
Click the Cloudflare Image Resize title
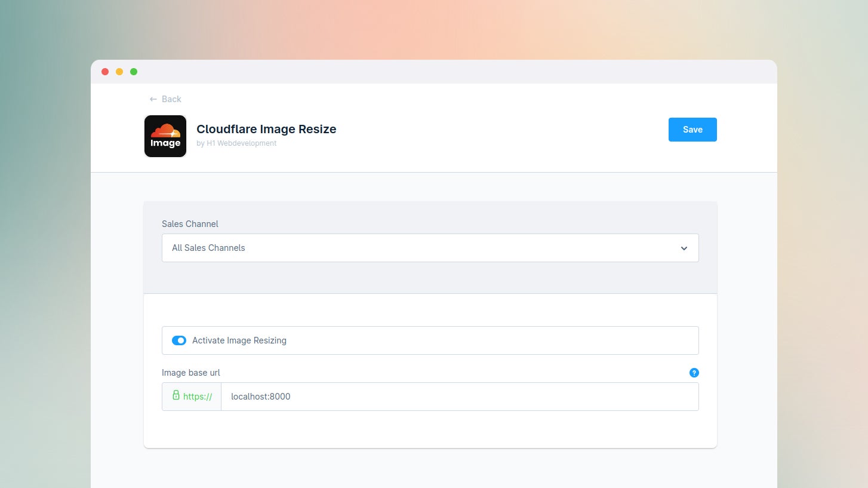pos(266,129)
